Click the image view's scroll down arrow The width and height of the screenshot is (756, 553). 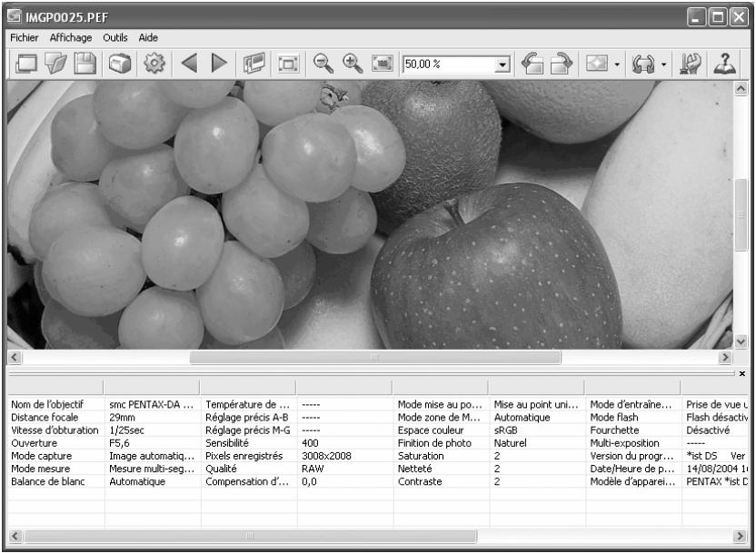(x=741, y=341)
